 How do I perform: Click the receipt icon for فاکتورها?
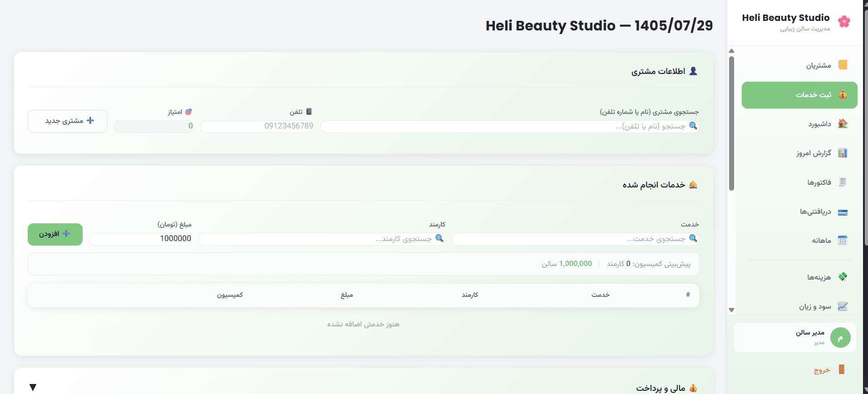click(843, 182)
